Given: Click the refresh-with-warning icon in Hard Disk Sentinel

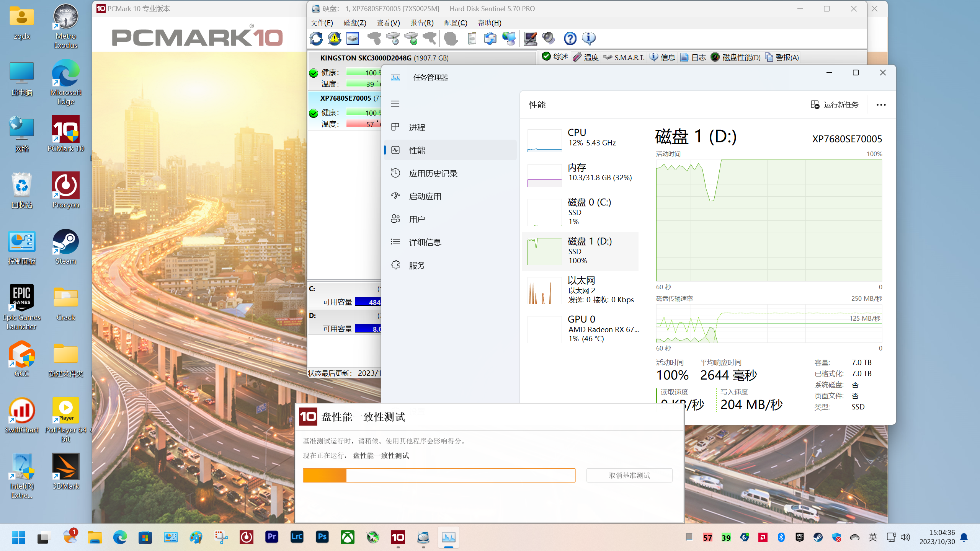Looking at the screenshot, I should (x=334, y=38).
